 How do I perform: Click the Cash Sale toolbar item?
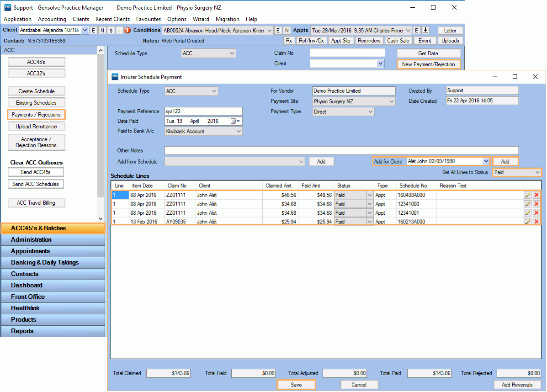pos(399,40)
